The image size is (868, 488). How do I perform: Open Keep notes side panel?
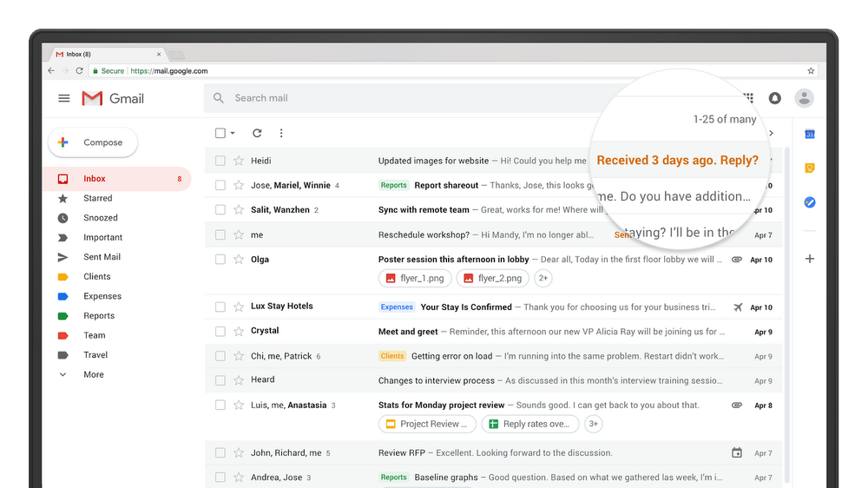pyautogui.click(x=809, y=168)
